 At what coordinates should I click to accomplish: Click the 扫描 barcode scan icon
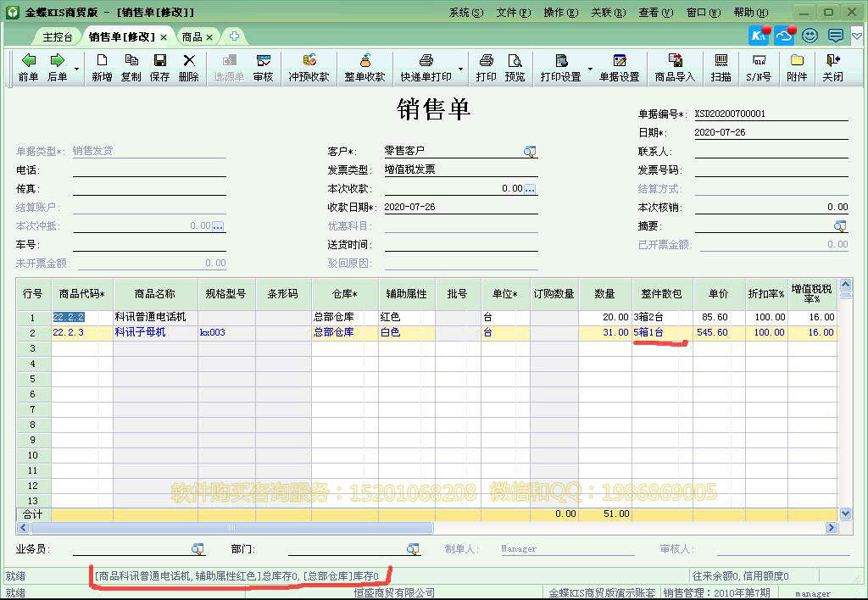721,67
